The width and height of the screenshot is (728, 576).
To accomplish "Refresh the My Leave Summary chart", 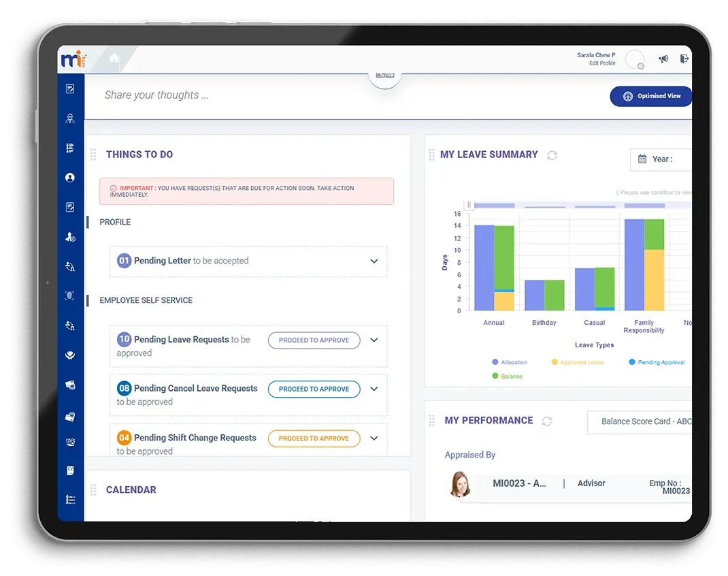I will pos(552,155).
